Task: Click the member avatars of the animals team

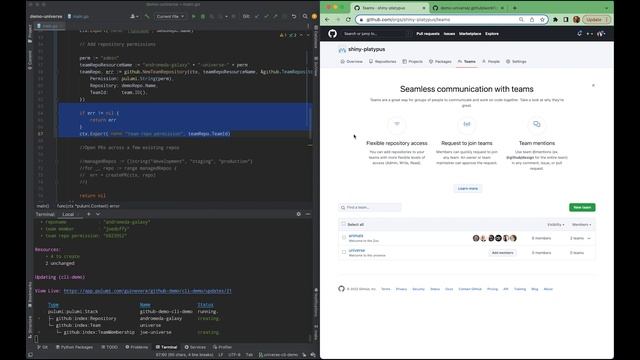Action: click(494, 238)
